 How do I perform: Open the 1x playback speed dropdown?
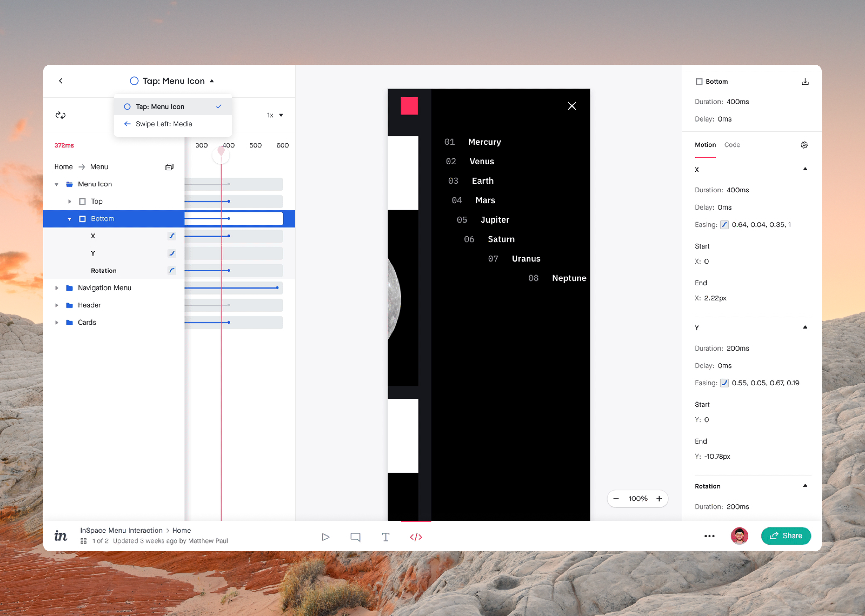point(275,115)
